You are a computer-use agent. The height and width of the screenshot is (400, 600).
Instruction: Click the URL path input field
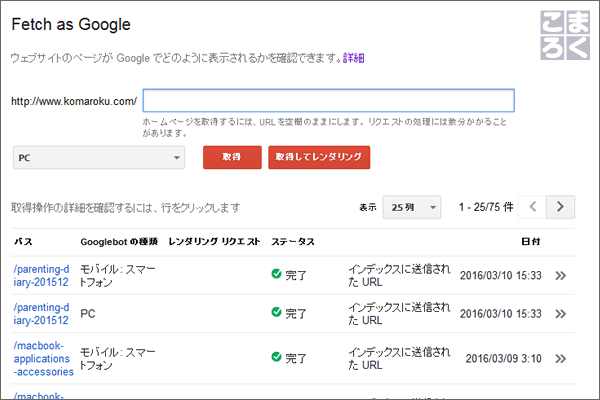(x=328, y=101)
